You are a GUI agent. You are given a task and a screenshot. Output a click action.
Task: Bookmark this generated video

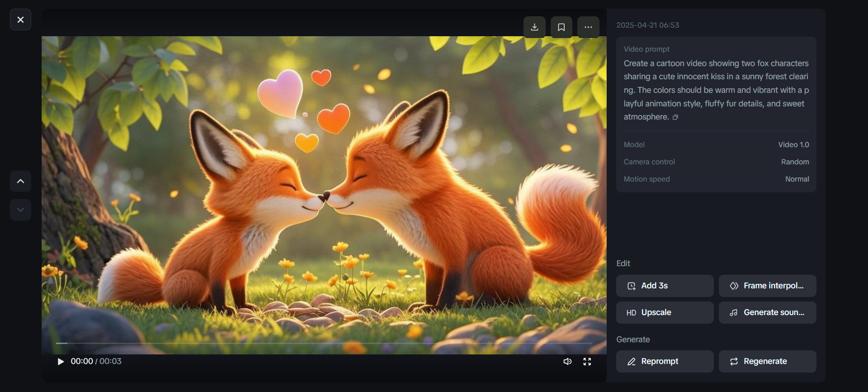coord(561,27)
